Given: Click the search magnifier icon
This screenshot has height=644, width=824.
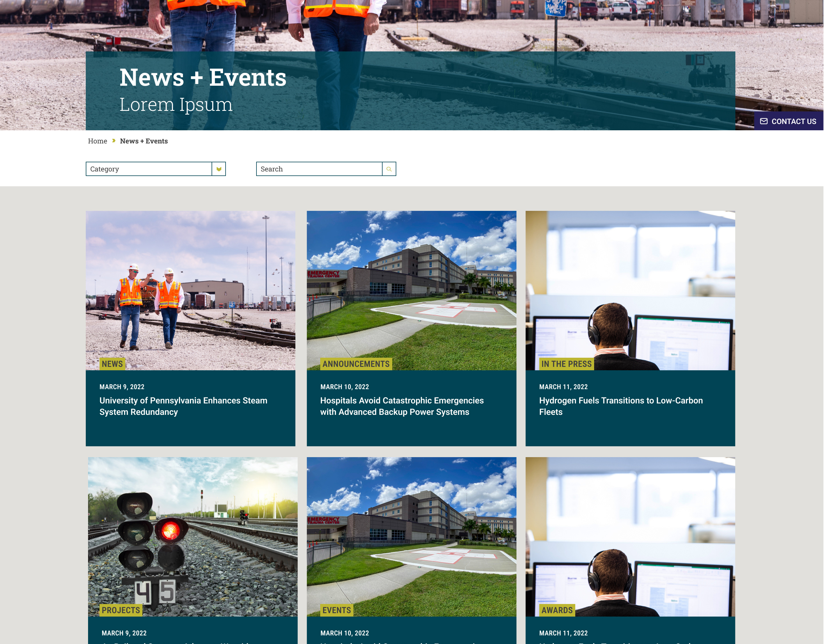Looking at the screenshot, I should coord(389,169).
